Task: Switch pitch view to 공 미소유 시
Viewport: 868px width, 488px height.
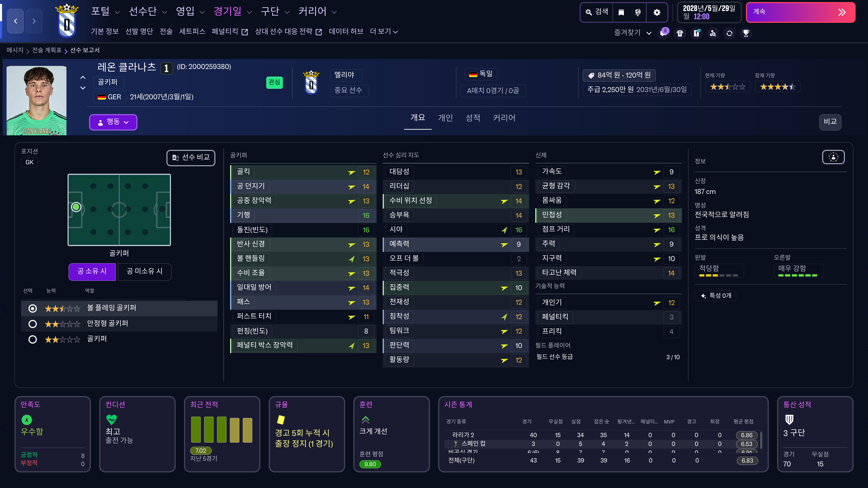Action: pyautogui.click(x=144, y=271)
